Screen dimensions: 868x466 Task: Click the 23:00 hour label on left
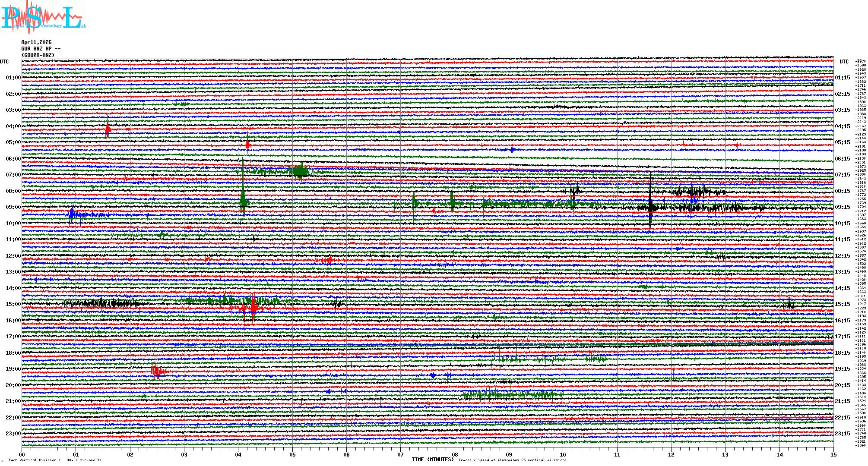(13, 434)
